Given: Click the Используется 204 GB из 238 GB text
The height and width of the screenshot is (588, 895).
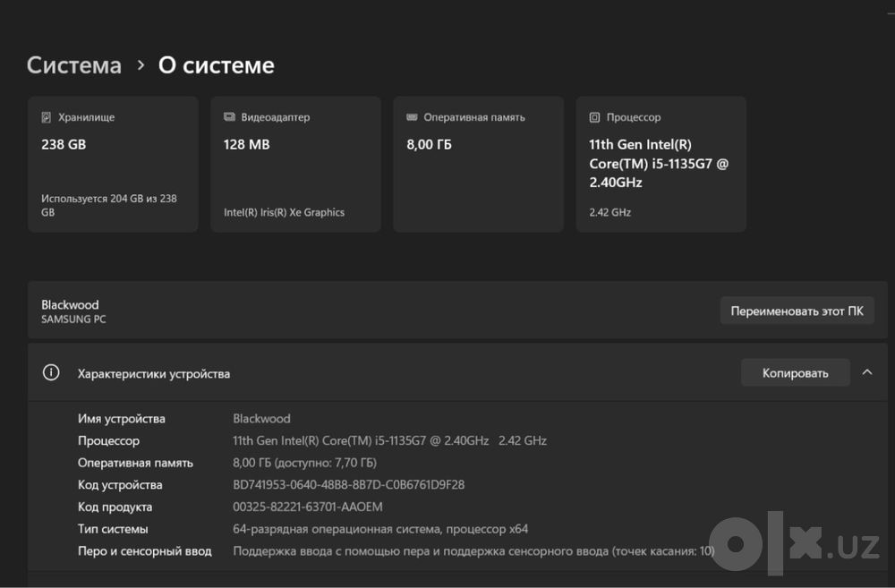Looking at the screenshot, I should (109, 206).
